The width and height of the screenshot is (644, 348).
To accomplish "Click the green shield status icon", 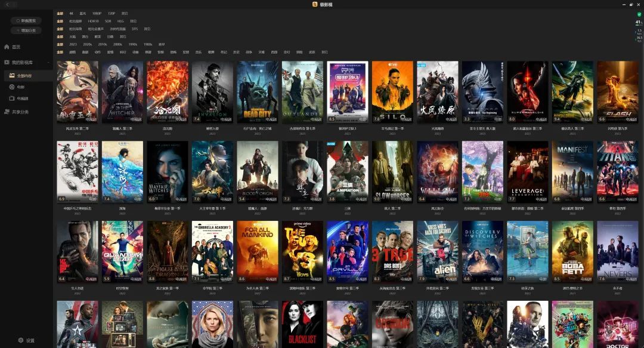I will point(639,14).
